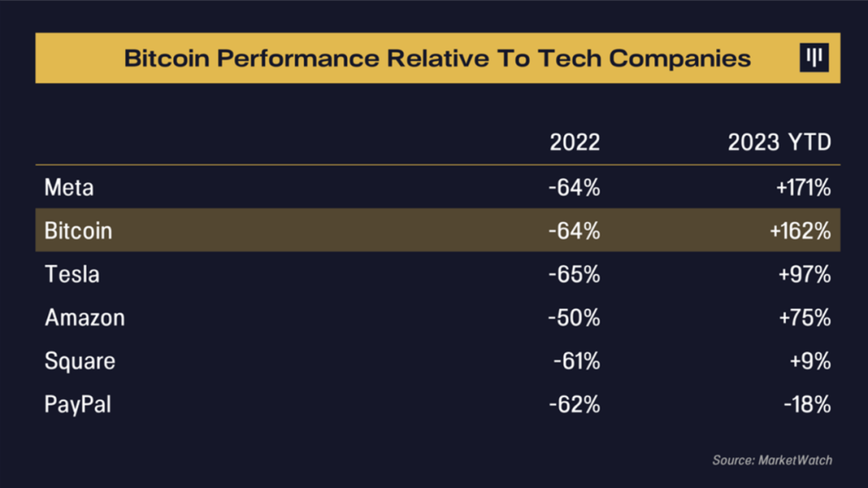Click Square's +9% 2023 YTD value
868x488 pixels.
pos(810,361)
